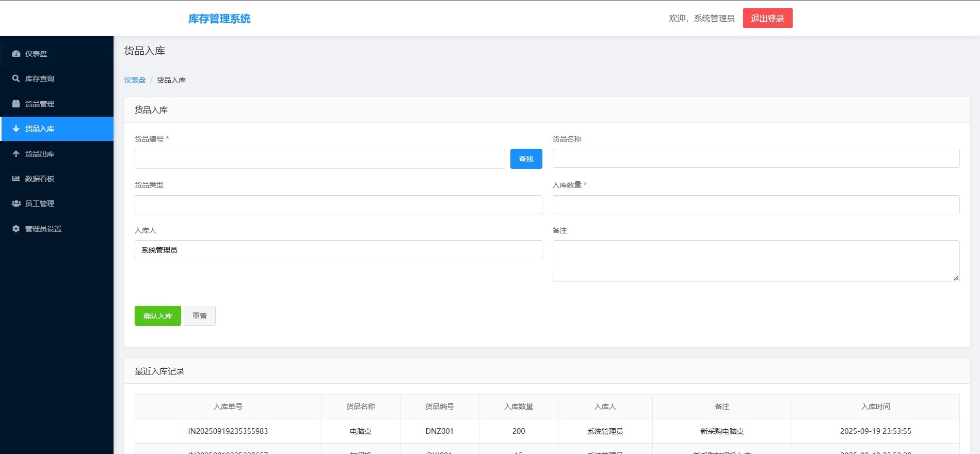Viewport: 980px width, 454px height.
Task: Click the 入库时间 column header
Action: point(875,406)
